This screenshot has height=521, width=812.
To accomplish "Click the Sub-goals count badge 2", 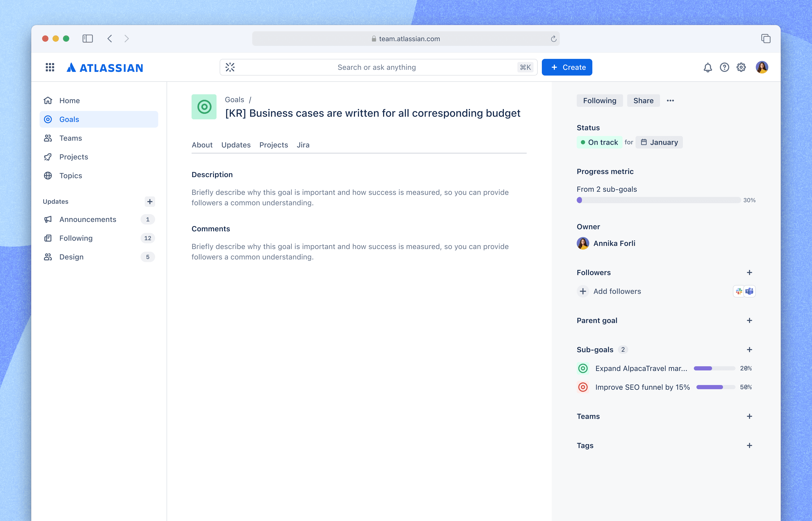I will click(x=623, y=350).
